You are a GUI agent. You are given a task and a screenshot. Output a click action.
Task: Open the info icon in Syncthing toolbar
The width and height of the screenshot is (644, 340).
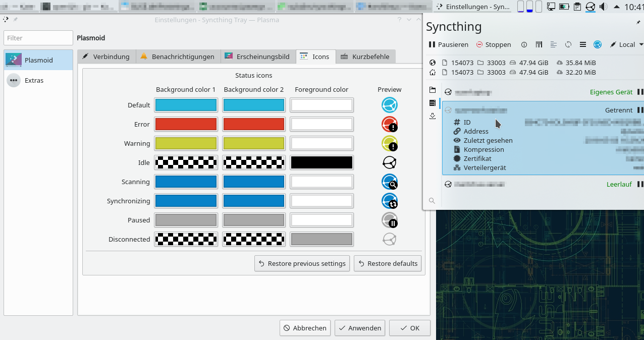pos(524,44)
